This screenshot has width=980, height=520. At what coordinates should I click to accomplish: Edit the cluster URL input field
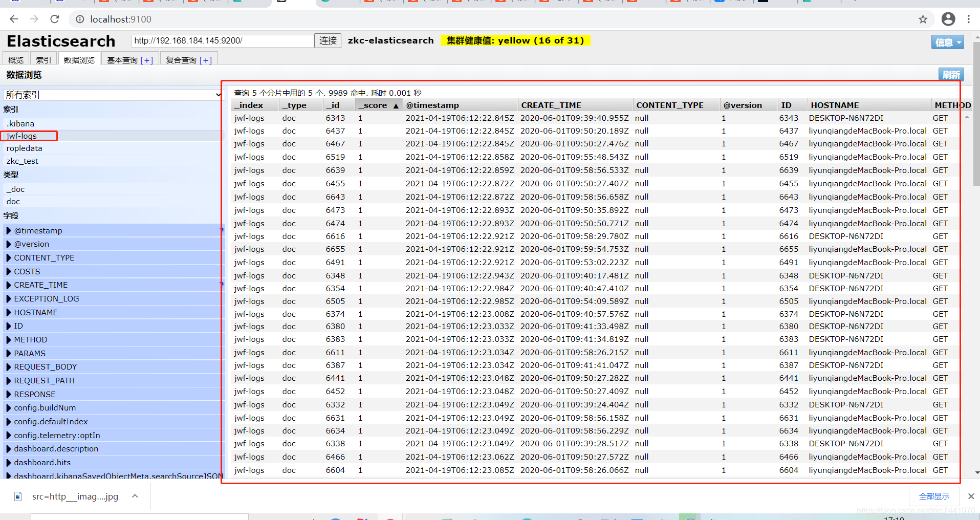223,40
